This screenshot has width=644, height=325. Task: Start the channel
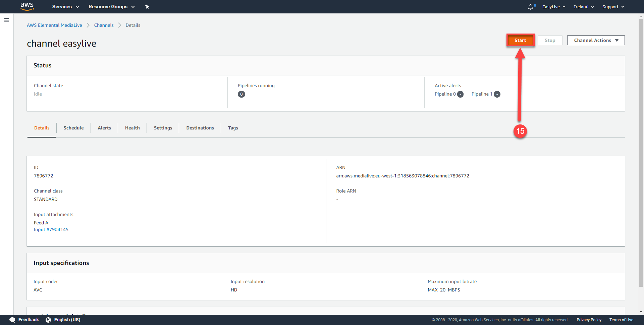pos(520,40)
